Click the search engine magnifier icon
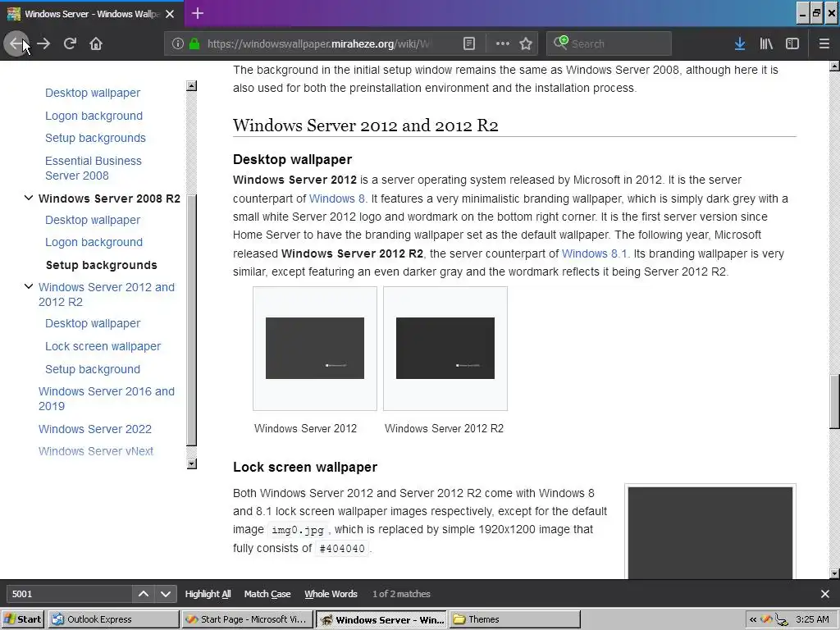The image size is (840, 630). pyautogui.click(x=560, y=43)
